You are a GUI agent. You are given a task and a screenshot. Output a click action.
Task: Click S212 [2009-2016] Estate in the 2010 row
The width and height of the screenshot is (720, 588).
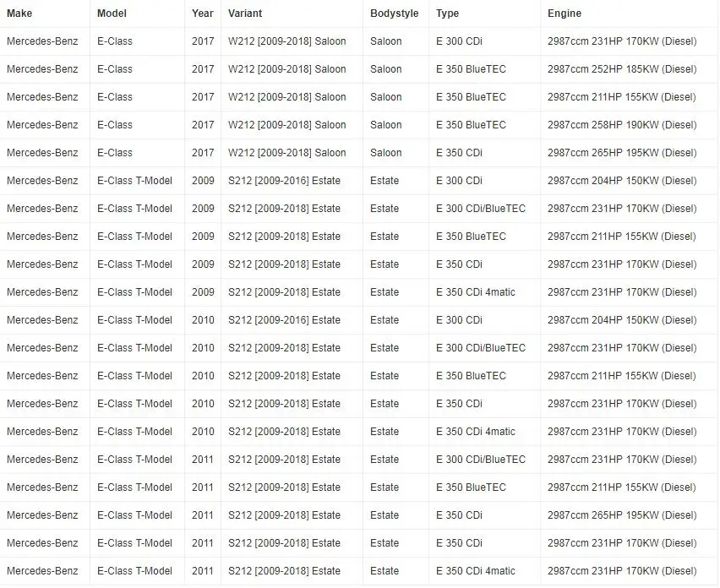tap(284, 320)
